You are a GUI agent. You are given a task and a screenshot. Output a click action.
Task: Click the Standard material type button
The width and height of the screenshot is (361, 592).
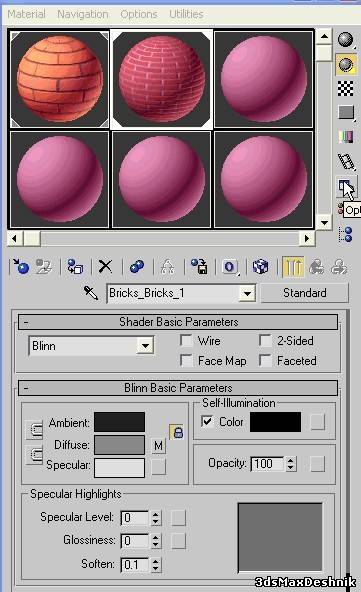[305, 293]
